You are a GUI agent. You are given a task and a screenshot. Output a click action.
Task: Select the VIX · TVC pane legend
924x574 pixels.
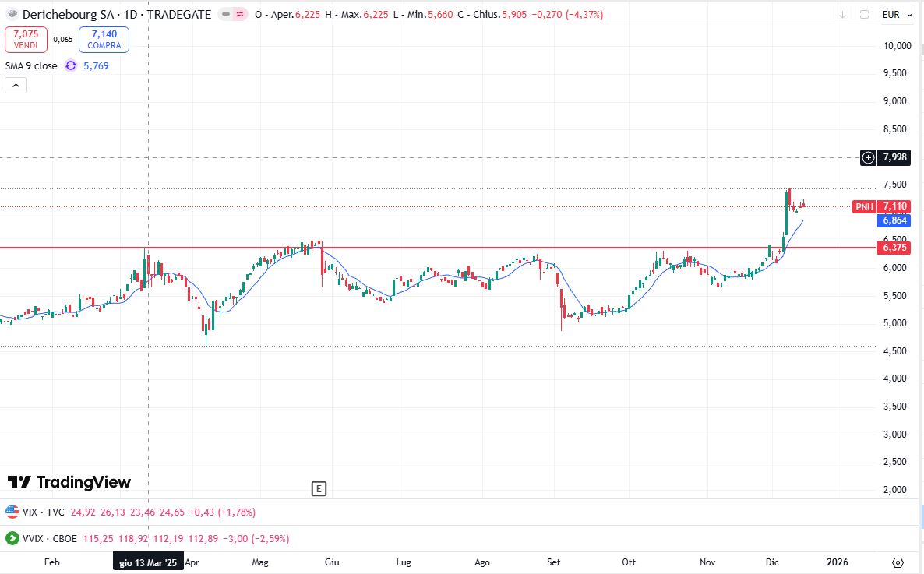point(44,512)
